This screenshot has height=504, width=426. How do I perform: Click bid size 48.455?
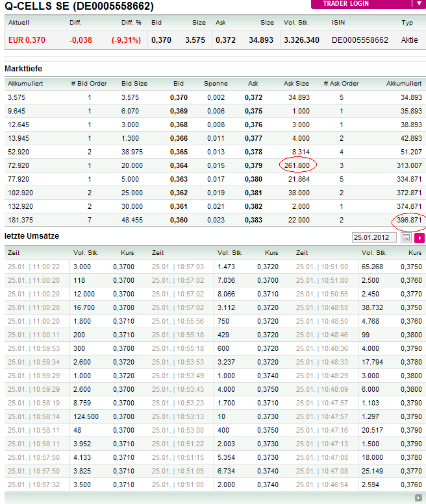(x=132, y=220)
